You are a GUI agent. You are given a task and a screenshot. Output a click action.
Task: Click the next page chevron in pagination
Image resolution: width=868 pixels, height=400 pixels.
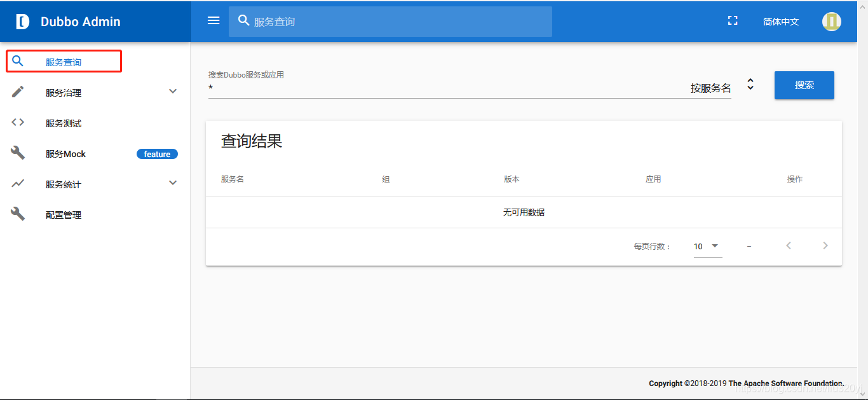[825, 245]
